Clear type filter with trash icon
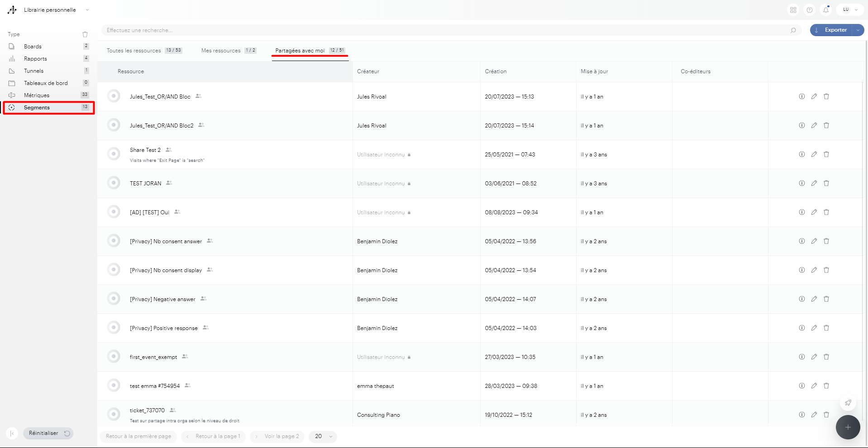This screenshot has width=868, height=448. 85,34
